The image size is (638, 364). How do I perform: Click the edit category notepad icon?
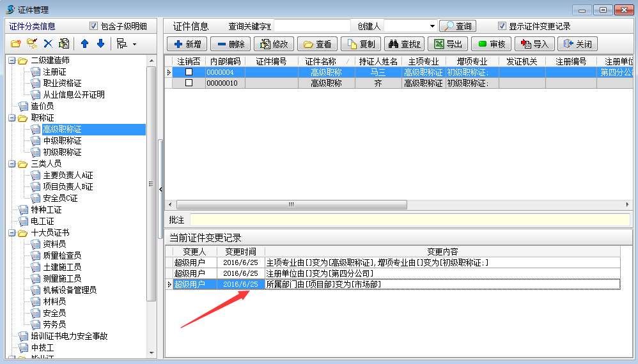pos(64,44)
